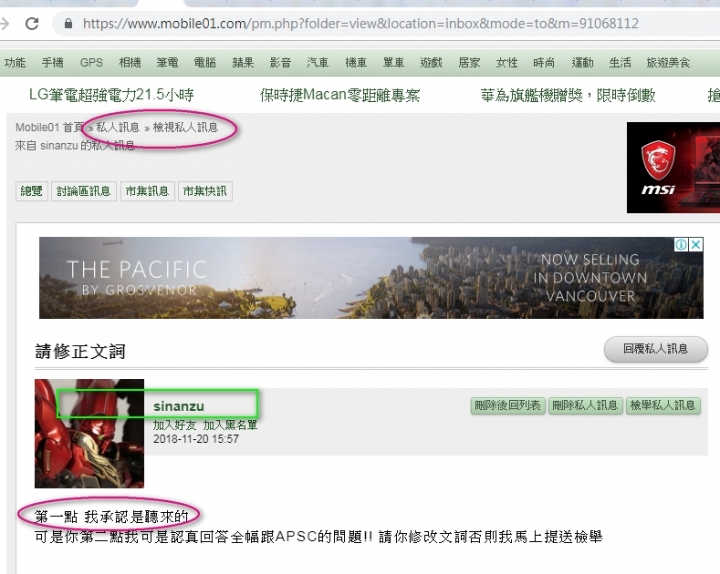
Task: Click 加入黑名單 link
Action: (x=230, y=425)
